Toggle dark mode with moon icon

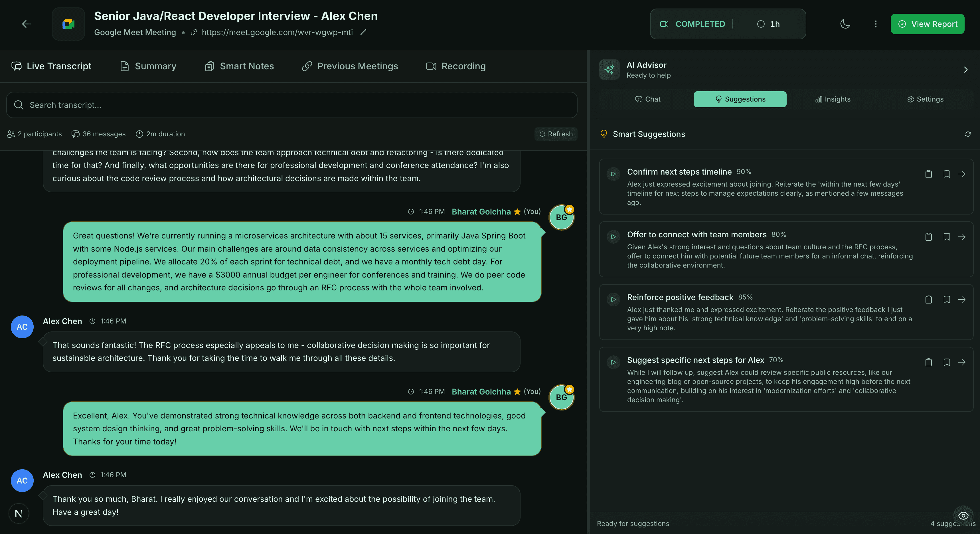click(x=845, y=24)
